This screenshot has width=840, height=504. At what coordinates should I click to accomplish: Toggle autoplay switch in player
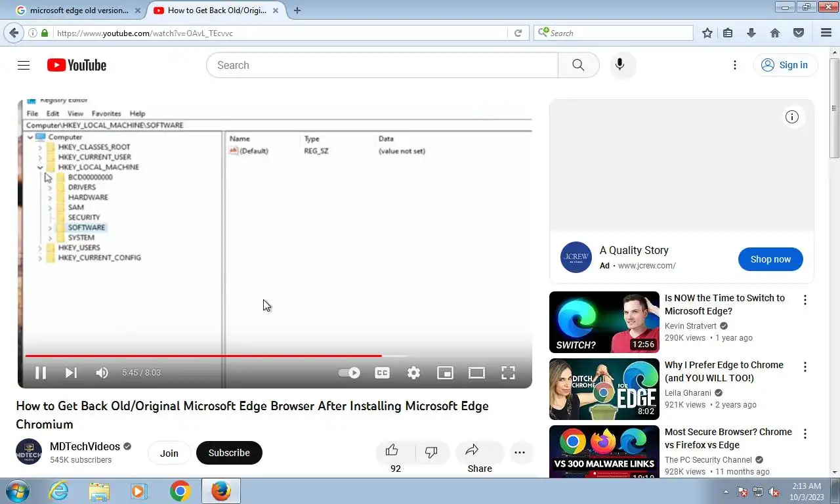pyautogui.click(x=349, y=373)
